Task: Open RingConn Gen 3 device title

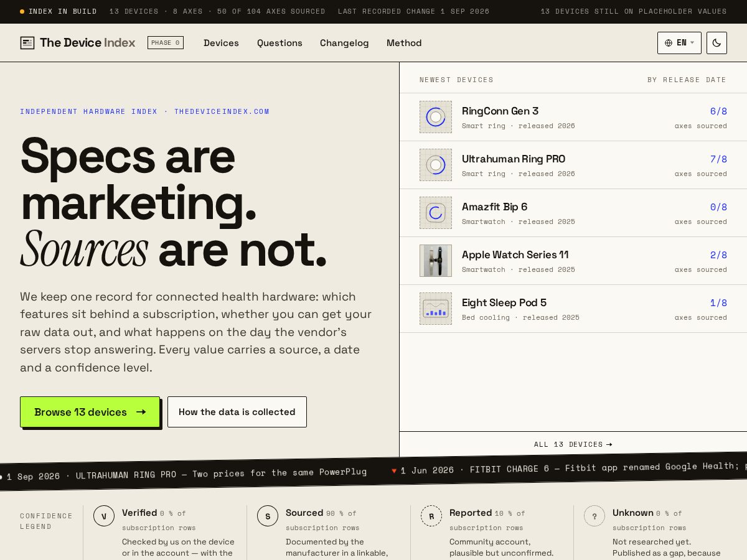Action: coord(500,111)
